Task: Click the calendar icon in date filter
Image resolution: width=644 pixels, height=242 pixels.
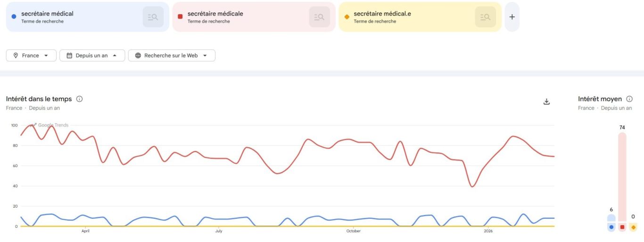Action: (x=69, y=56)
